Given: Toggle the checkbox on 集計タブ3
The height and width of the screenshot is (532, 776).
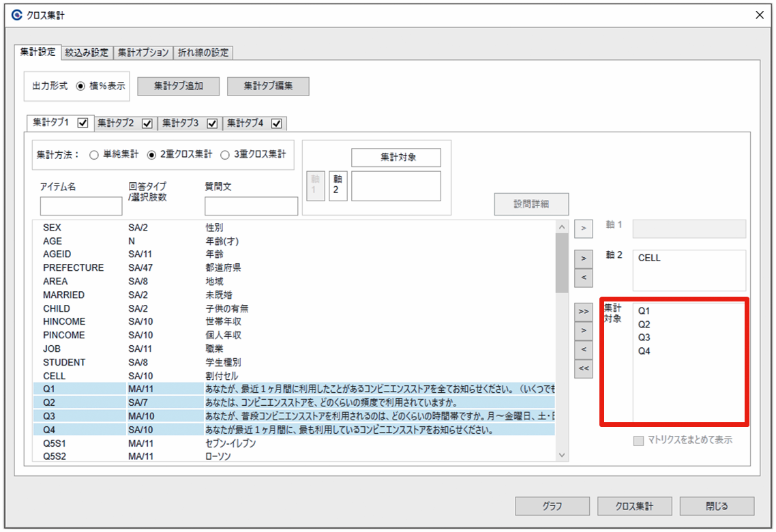Looking at the screenshot, I should tap(212, 123).
